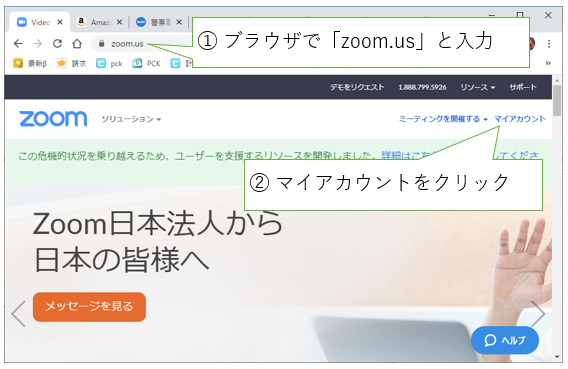Open the 最新β bookmark
The width and height of the screenshot is (568, 369).
tap(30, 63)
